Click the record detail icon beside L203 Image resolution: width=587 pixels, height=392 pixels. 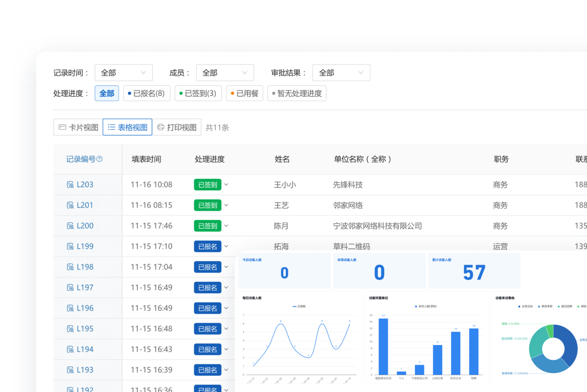(70, 185)
